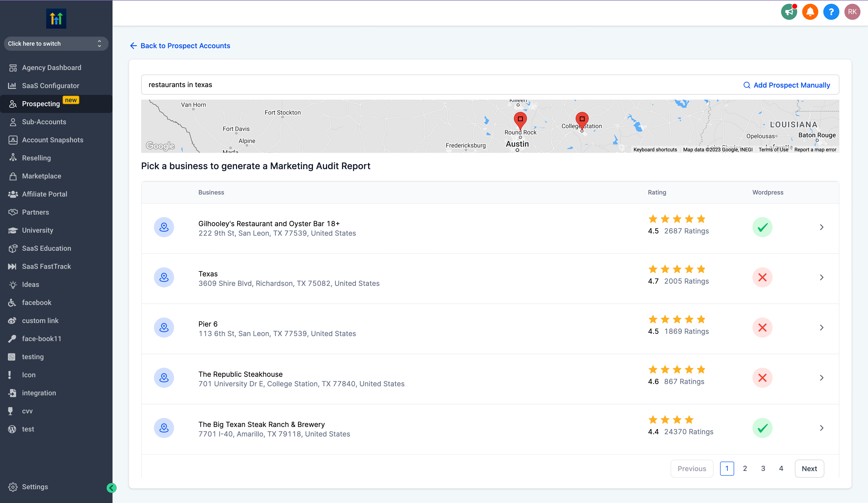Click the app logo in sidebar
This screenshot has width=868, height=503.
pyautogui.click(x=56, y=19)
